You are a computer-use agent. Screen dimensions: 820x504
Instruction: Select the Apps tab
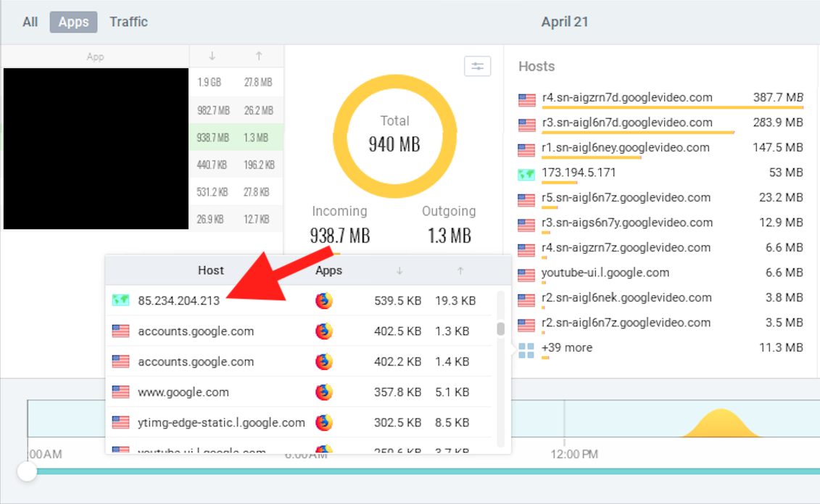click(x=73, y=22)
